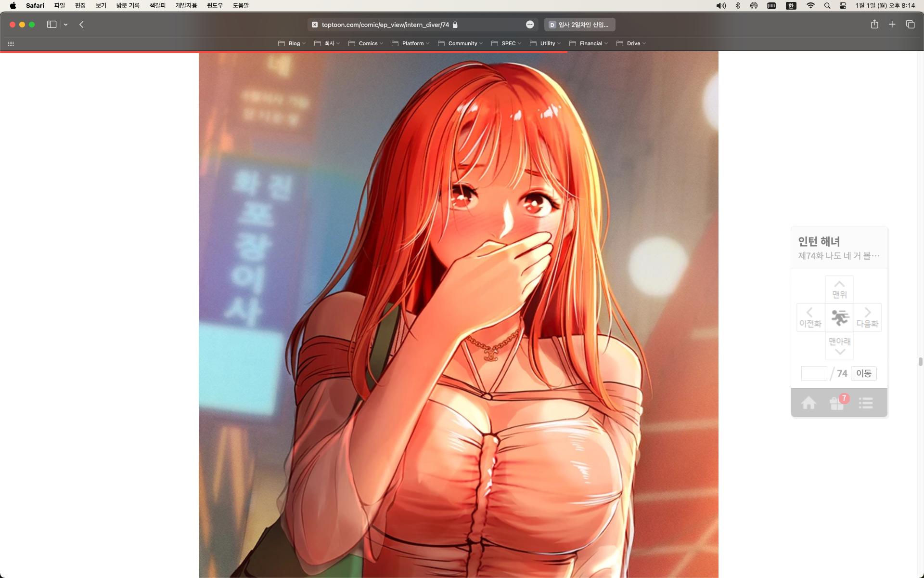Jump to bottom with 맨아래 button

(x=839, y=345)
